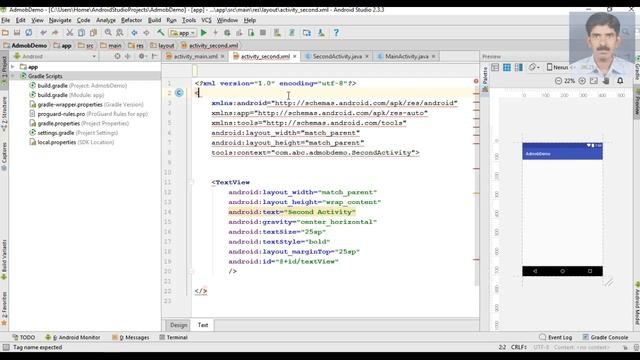Screen dimensions: 640x360
Task: Open the SDK Manager download icon
Action: pyautogui.click(x=321, y=33)
